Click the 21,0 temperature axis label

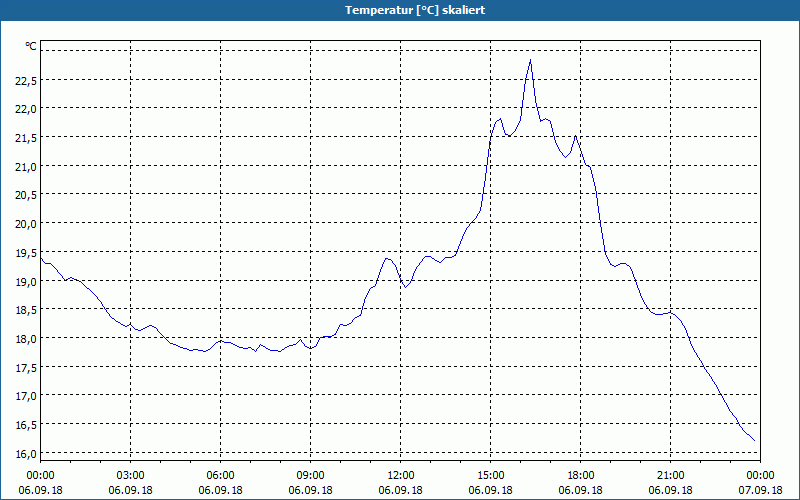[26, 166]
